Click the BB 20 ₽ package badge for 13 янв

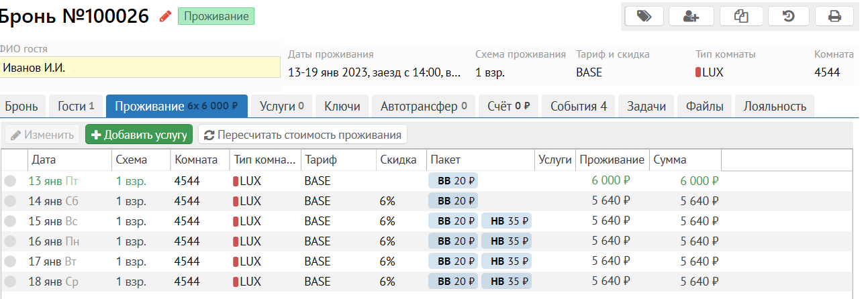pos(453,180)
